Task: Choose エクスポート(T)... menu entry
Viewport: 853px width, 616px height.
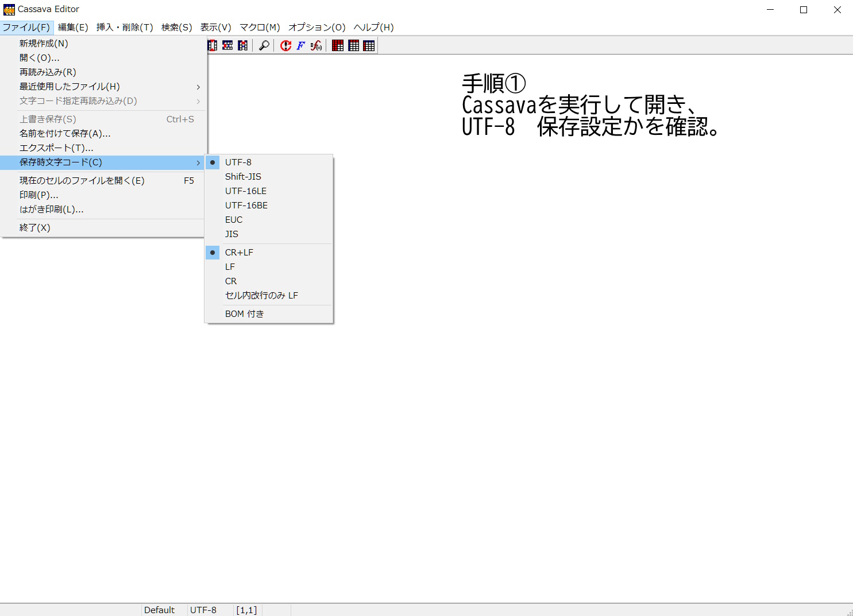Action: (103, 148)
